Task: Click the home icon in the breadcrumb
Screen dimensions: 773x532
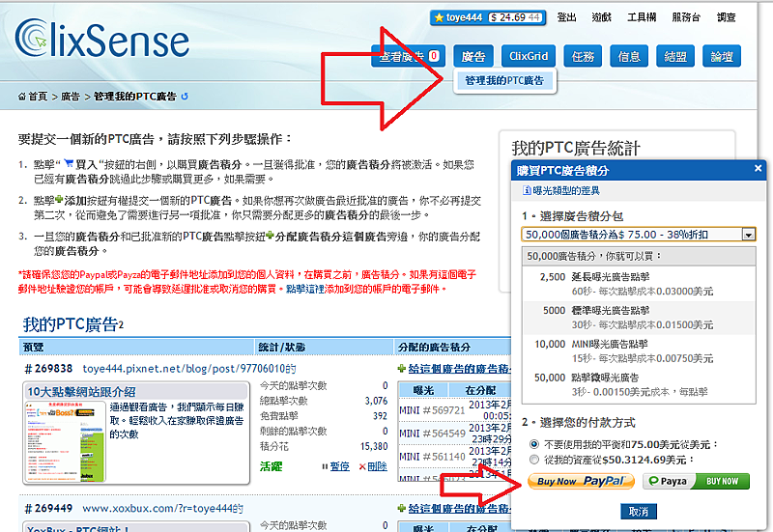Action: [21, 97]
